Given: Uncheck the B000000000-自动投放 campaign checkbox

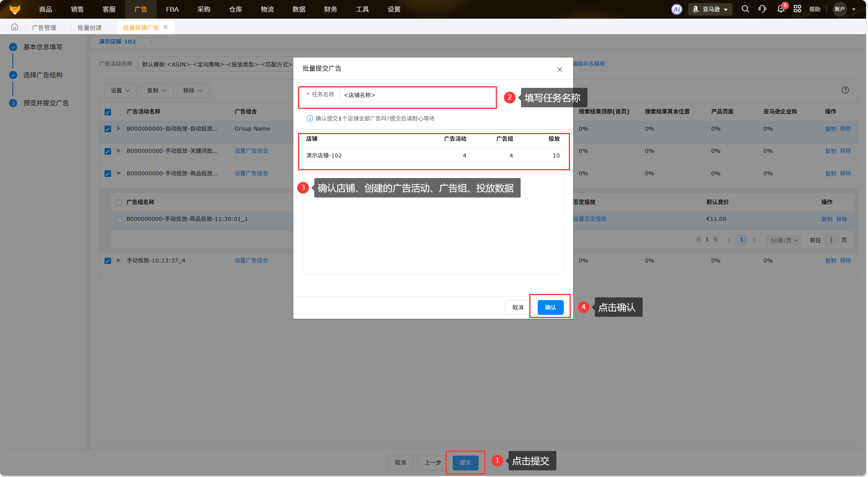Looking at the screenshot, I should (x=108, y=129).
